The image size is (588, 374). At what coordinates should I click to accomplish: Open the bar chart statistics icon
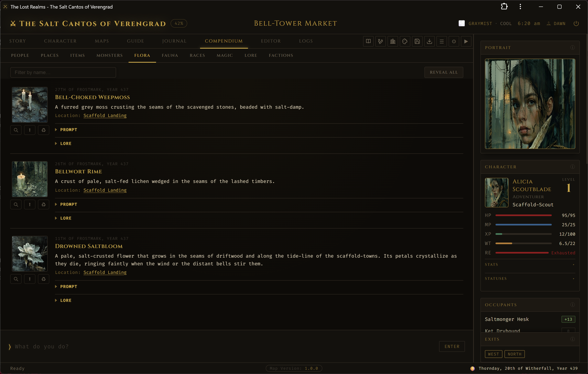(x=393, y=41)
